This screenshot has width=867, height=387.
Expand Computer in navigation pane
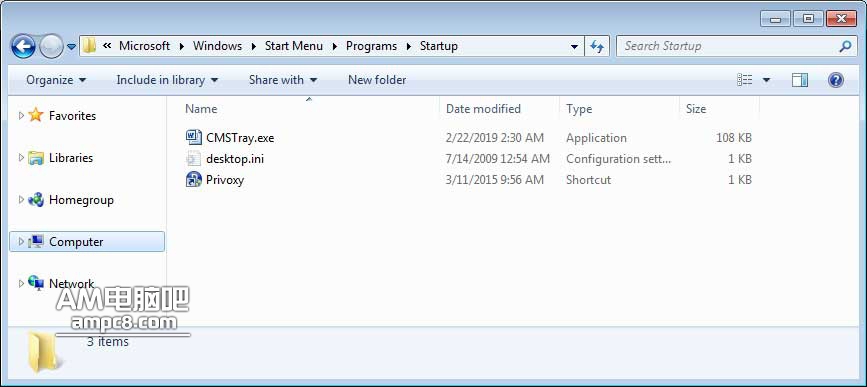(21, 242)
